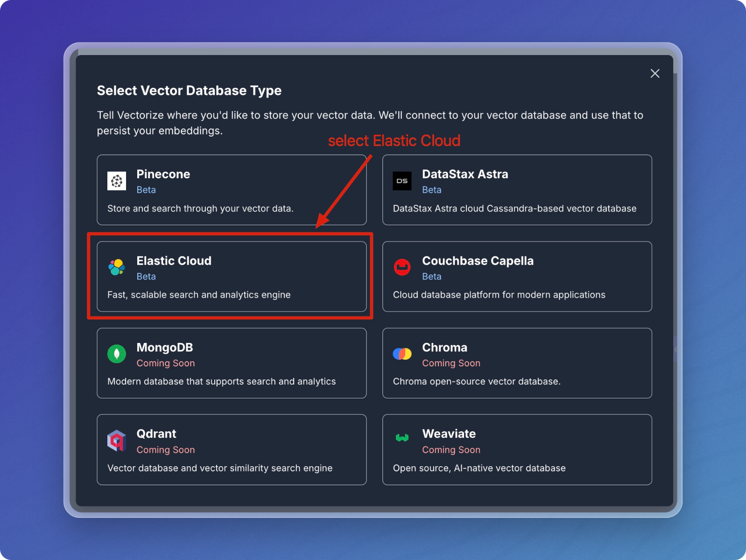
Task: Click 'Fast, scalable search and analytics engine'
Action: (199, 295)
